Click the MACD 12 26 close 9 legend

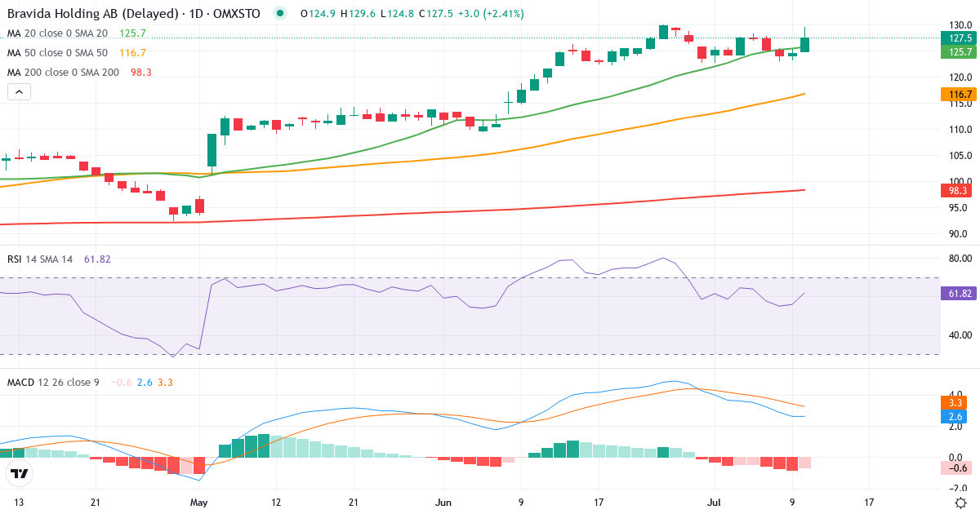click(53, 382)
